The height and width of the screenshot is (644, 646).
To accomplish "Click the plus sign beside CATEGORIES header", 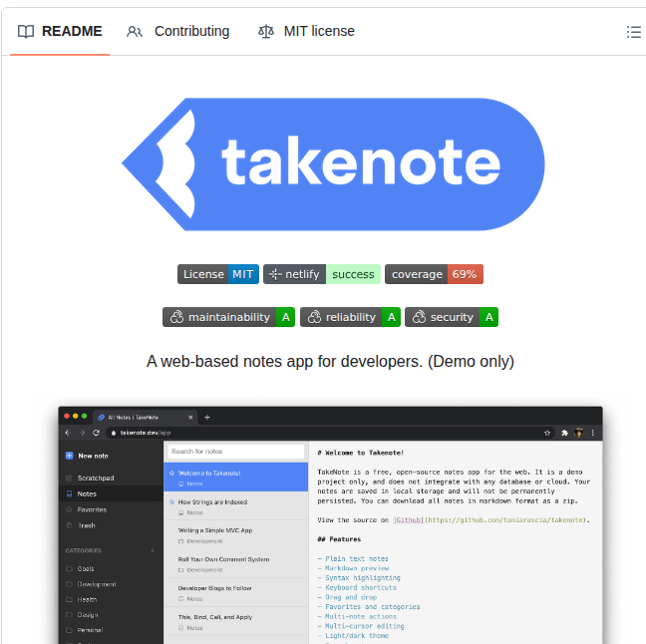I will (x=153, y=550).
